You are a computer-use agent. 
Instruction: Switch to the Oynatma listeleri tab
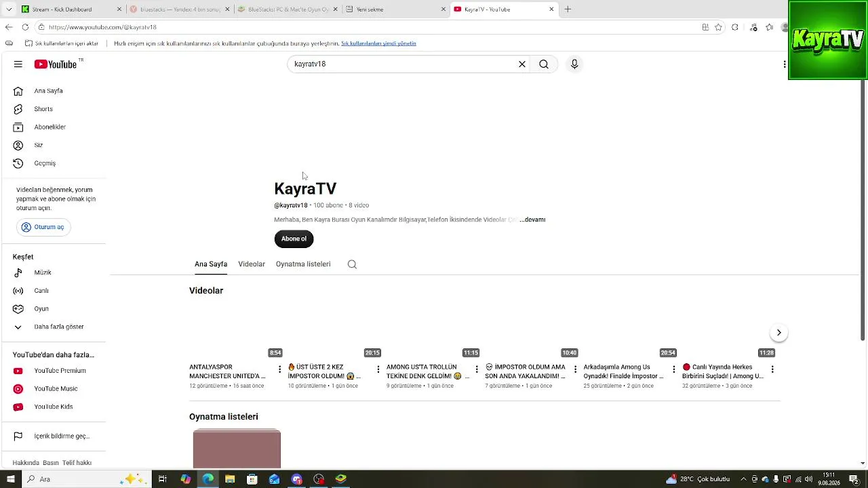pyautogui.click(x=303, y=264)
